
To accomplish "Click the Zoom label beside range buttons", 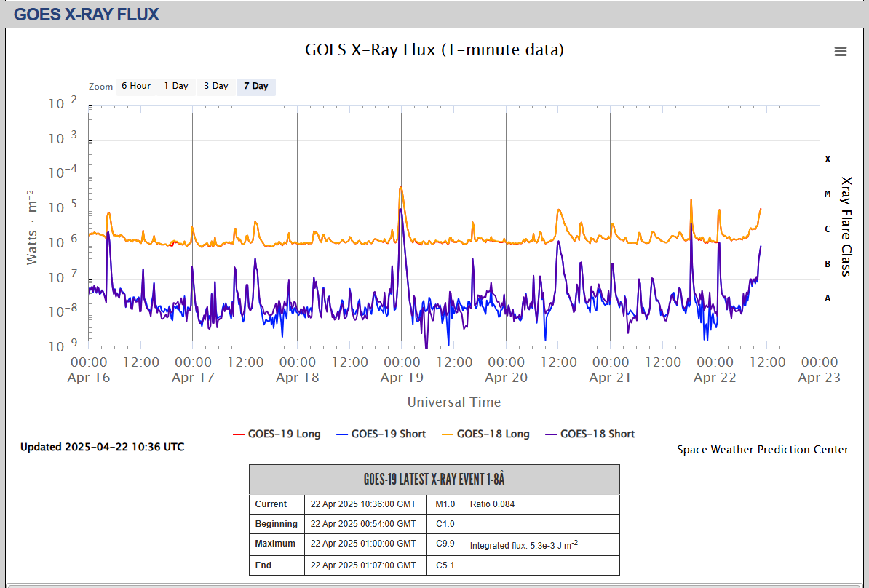I will pyautogui.click(x=101, y=87).
